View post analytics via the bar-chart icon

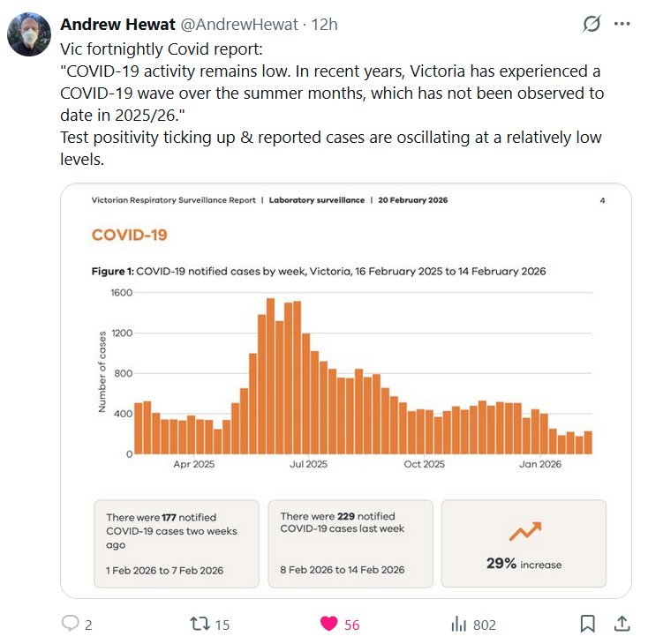click(458, 624)
